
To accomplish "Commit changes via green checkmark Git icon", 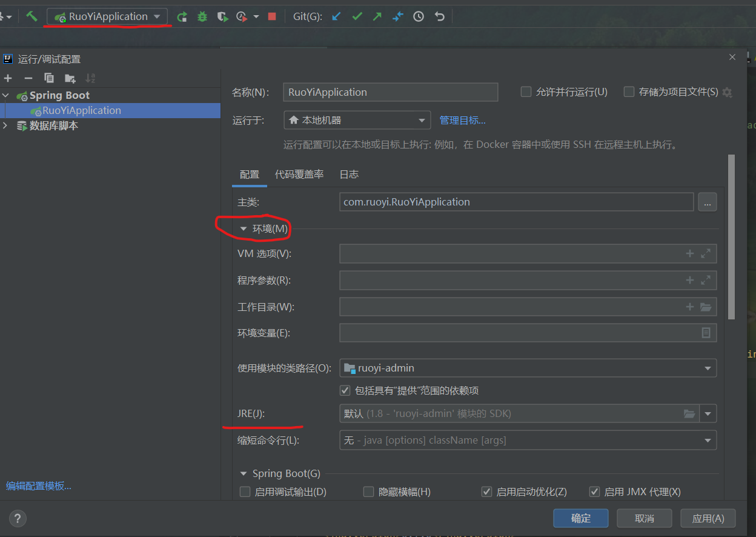I will (x=356, y=16).
